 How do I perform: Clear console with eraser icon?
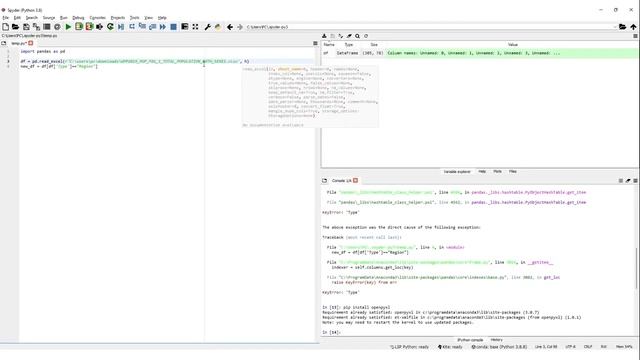(628, 180)
